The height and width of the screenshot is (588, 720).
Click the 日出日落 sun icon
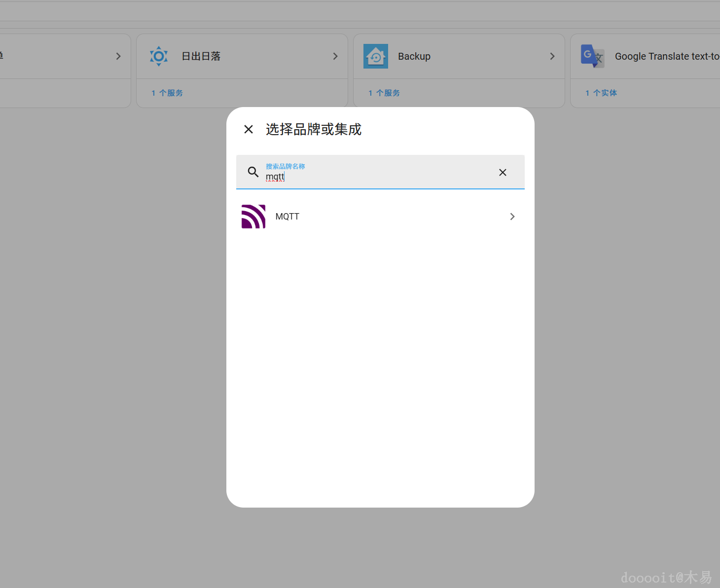158,56
